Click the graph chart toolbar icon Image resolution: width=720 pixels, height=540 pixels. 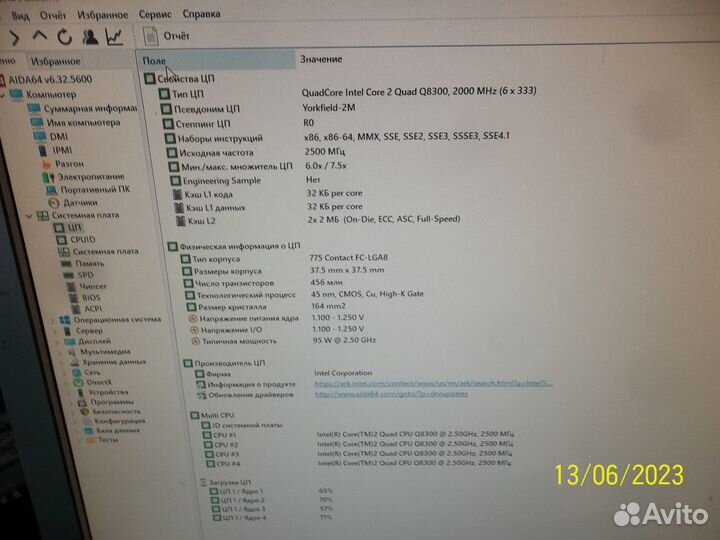114,37
